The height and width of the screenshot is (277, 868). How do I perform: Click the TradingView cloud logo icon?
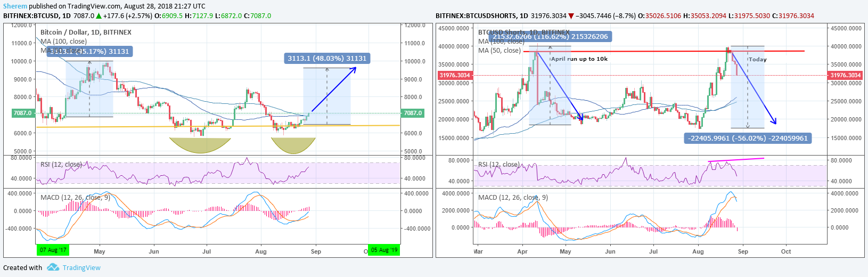point(53,267)
